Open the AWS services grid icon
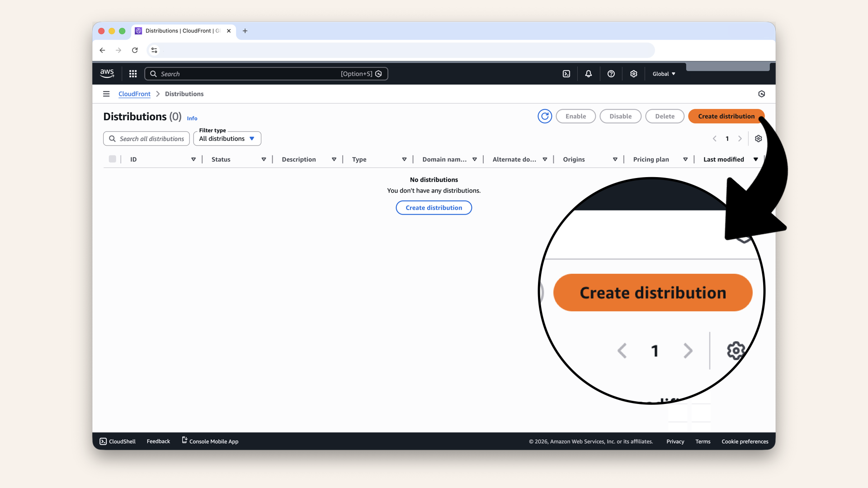This screenshot has height=488, width=868. (132, 74)
